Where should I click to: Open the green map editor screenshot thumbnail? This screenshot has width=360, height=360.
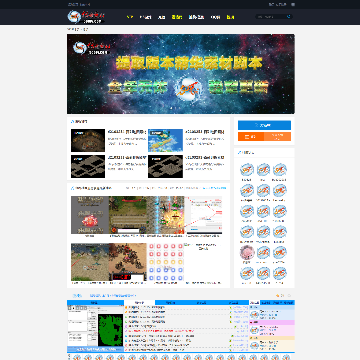(95, 326)
